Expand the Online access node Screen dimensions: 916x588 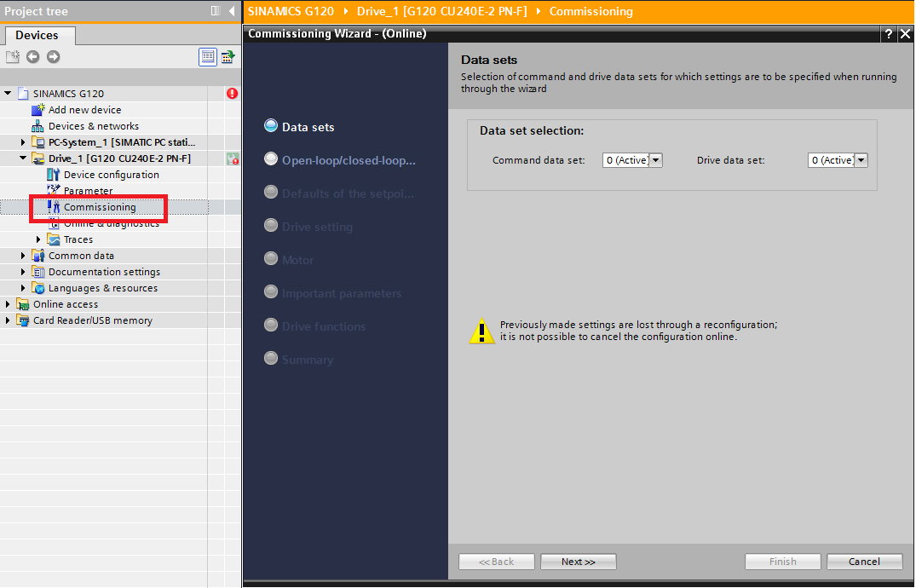(8, 304)
